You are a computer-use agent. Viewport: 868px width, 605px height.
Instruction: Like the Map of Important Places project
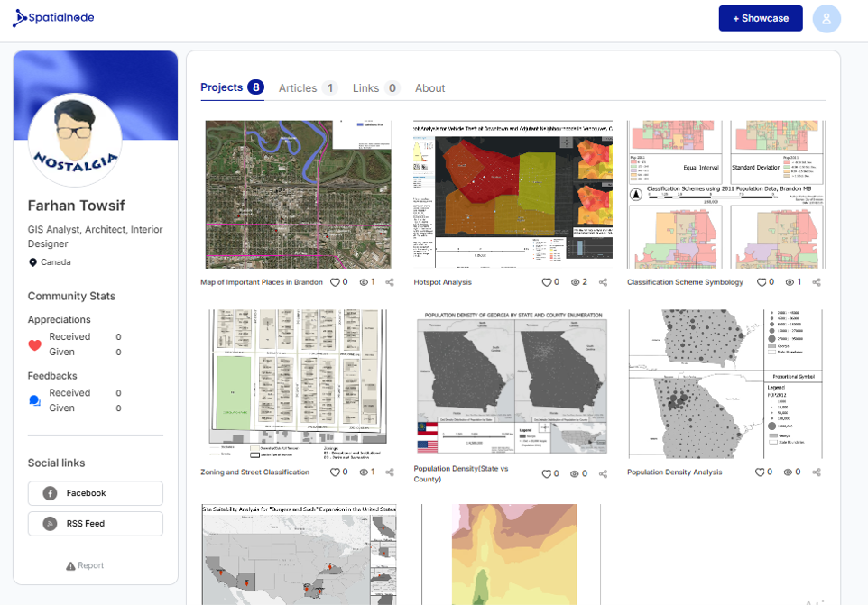pyautogui.click(x=335, y=282)
